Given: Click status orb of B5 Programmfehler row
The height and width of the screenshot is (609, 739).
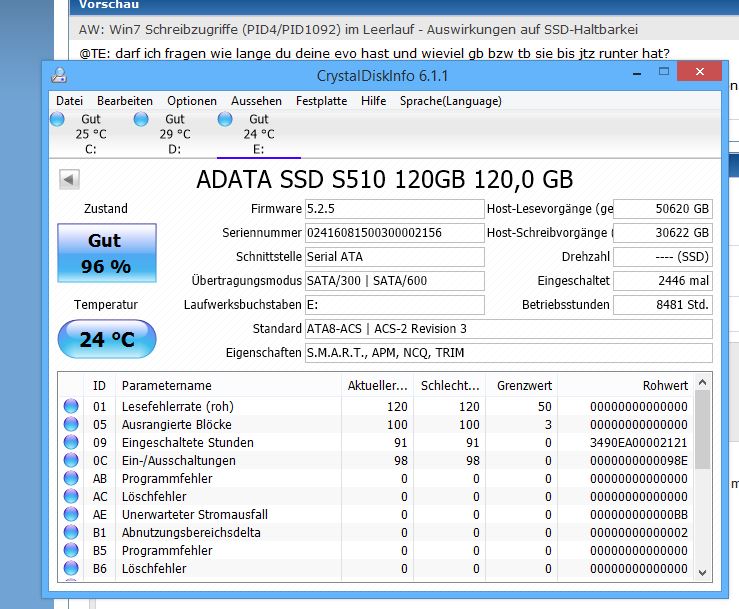Looking at the screenshot, I should 71,550.
